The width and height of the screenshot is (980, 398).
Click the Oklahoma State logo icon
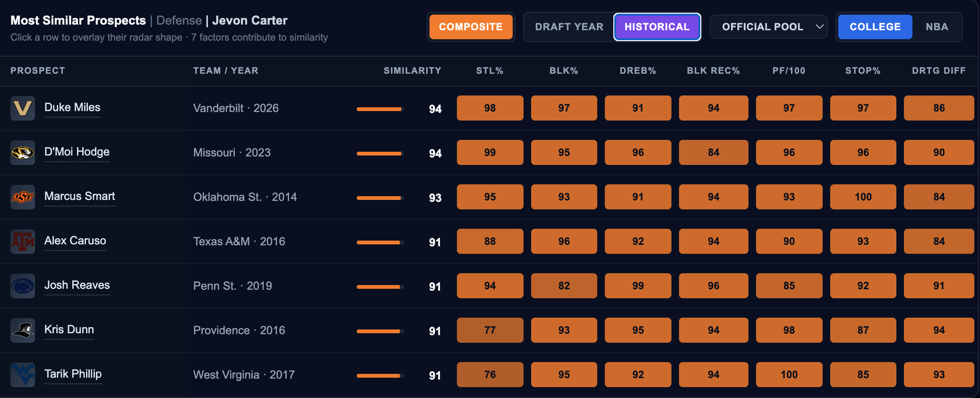click(x=23, y=197)
